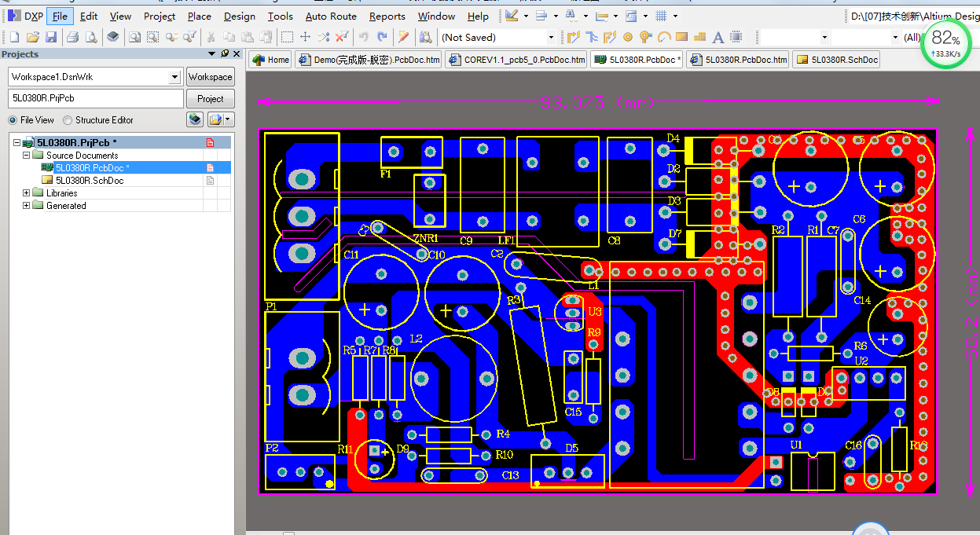Viewport: 980px width, 535px height.
Task: Click the 5L0380R.PrjPcb project name field
Action: (x=95, y=99)
